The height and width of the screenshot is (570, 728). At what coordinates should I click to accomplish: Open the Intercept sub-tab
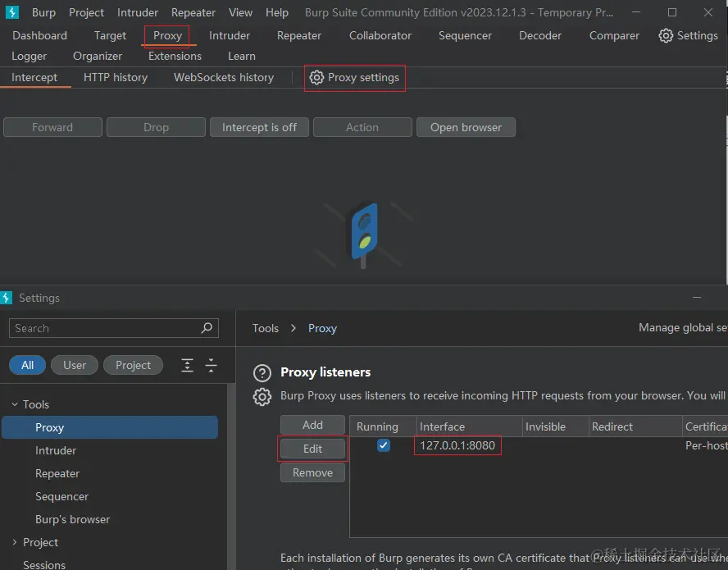point(34,78)
